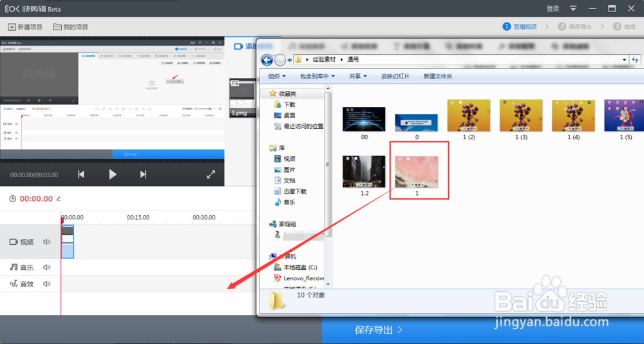Click 放映幻灯片 in the toolbar
The width and height of the screenshot is (644, 344).
pyautogui.click(x=395, y=77)
